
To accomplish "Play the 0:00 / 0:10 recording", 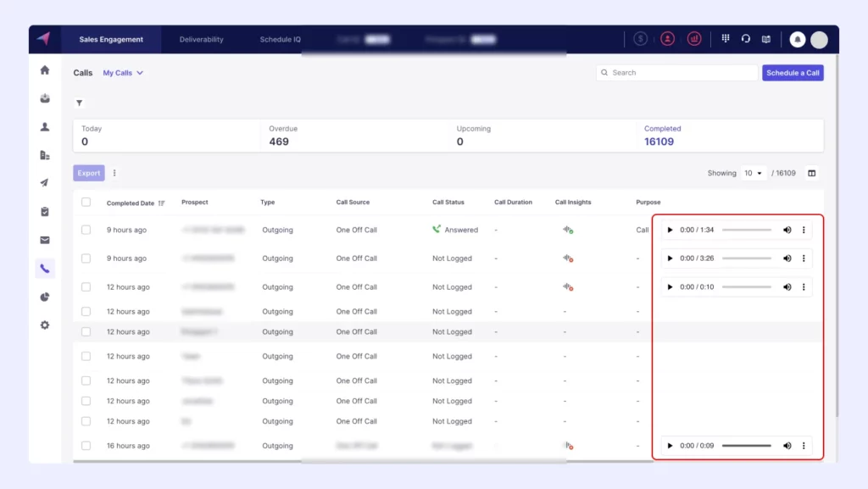I will (670, 287).
